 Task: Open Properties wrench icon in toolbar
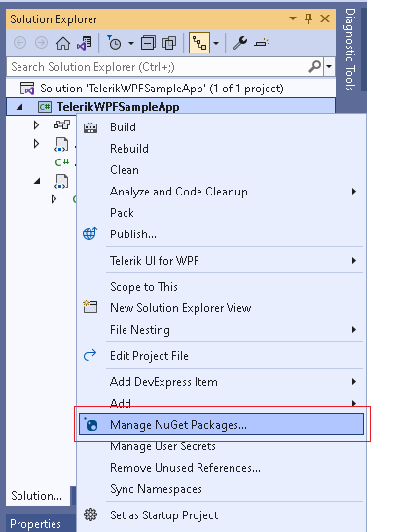click(x=240, y=43)
